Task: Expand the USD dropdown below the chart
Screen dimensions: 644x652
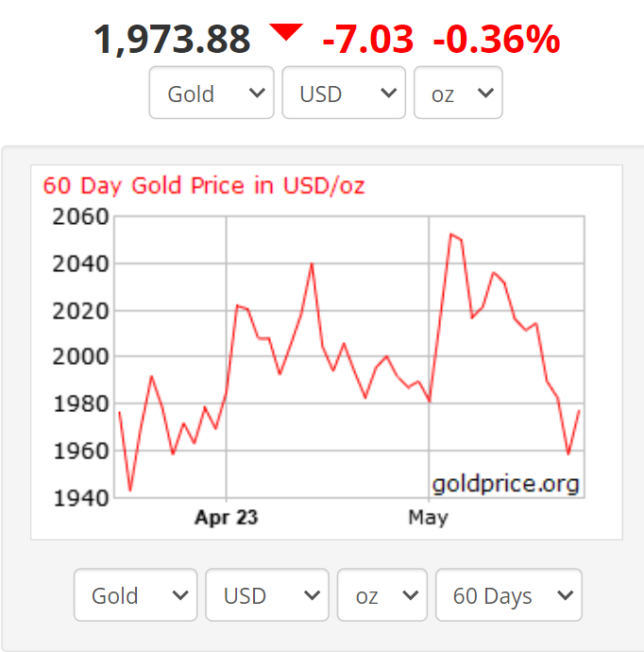Action: 267,595
